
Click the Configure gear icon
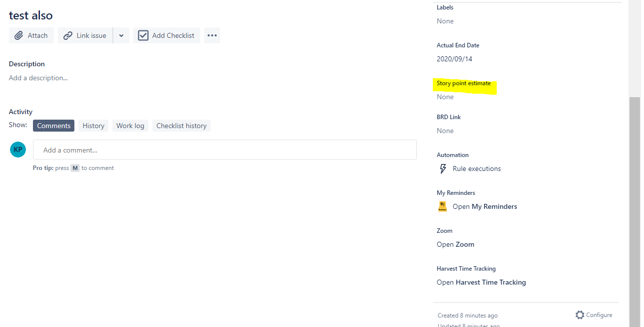point(580,315)
